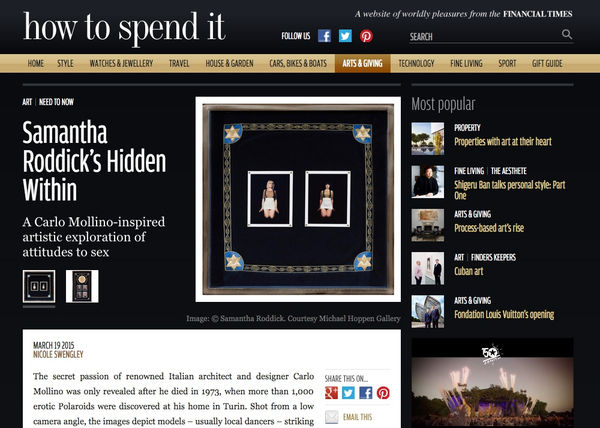
Task: Click the Twitter icon next to Follow Us
Action: click(345, 36)
